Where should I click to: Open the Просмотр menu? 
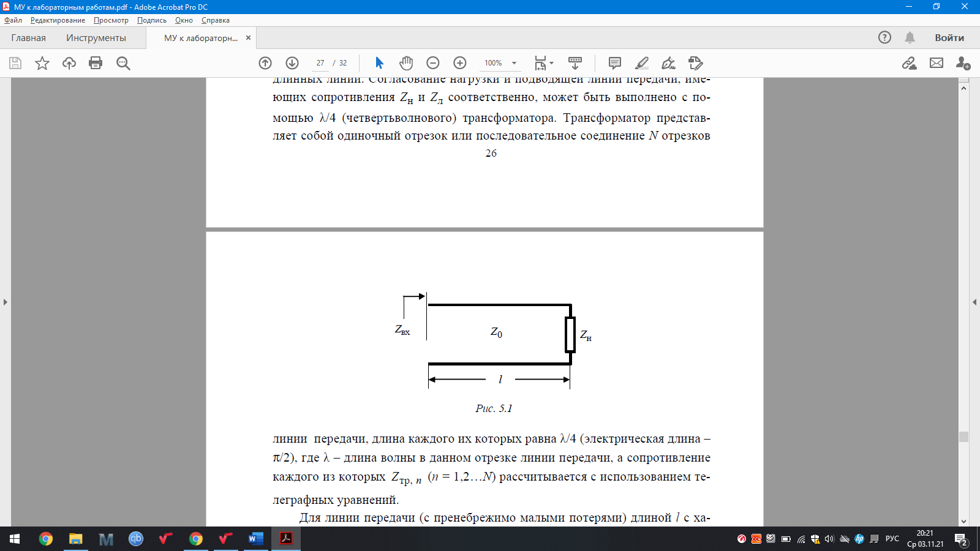[111, 20]
